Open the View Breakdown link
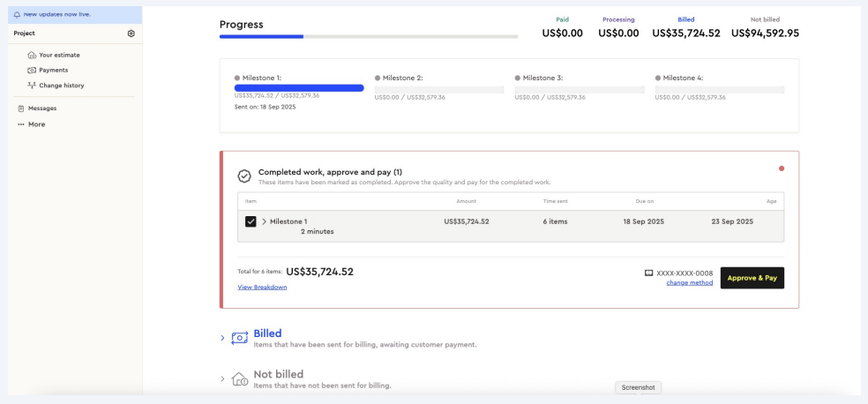The image size is (868, 404). (262, 287)
